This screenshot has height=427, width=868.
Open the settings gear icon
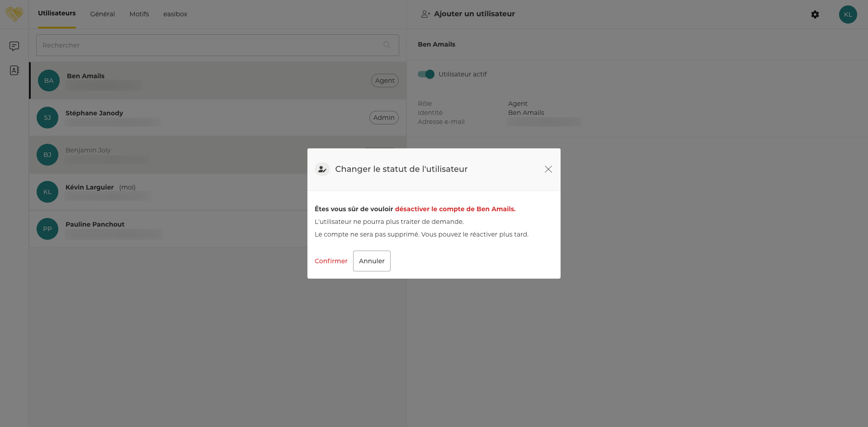point(815,14)
